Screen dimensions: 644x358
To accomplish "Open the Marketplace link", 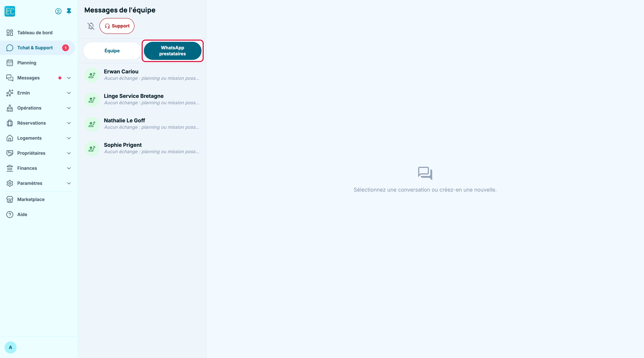I will click(x=37, y=199).
